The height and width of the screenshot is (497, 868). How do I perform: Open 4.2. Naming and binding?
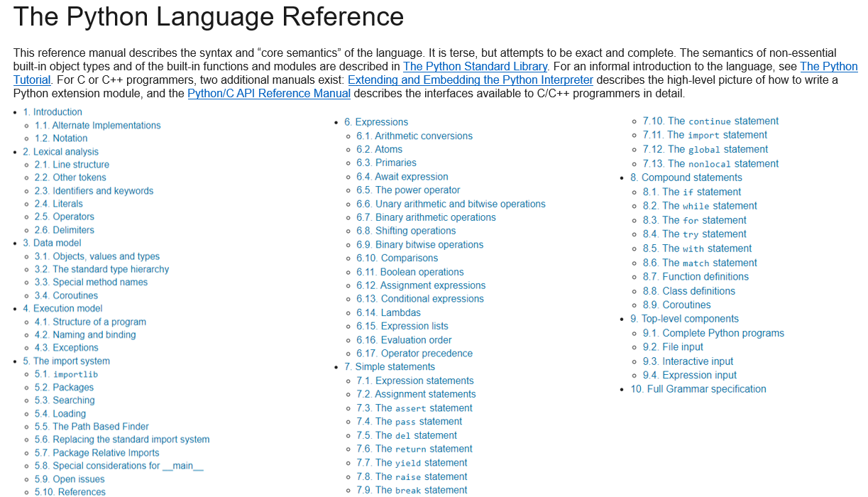tap(85, 334)
